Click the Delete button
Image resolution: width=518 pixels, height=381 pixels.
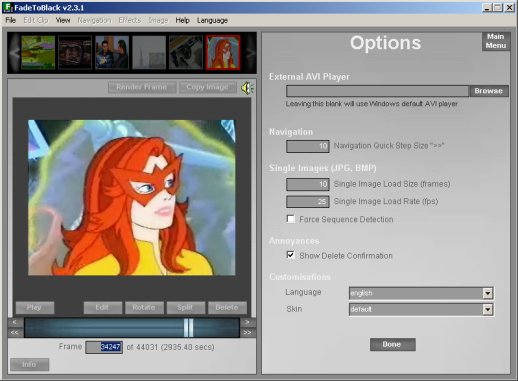pyautogui.click(x=227, y=308)
